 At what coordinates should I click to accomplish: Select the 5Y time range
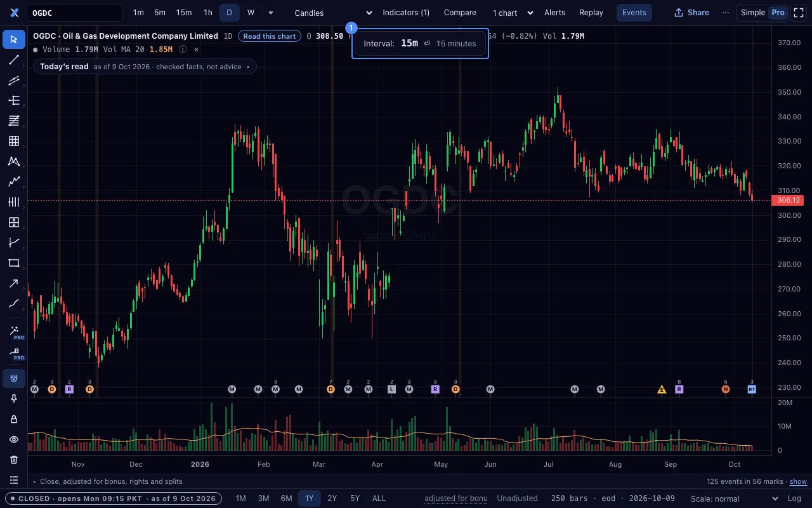(355, 498)
